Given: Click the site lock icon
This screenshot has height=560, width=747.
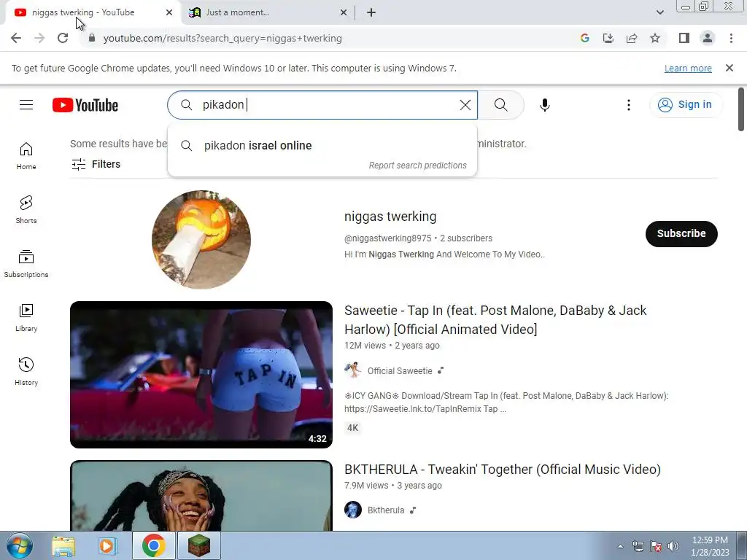Looking at the screenshot, I should 91,38.
